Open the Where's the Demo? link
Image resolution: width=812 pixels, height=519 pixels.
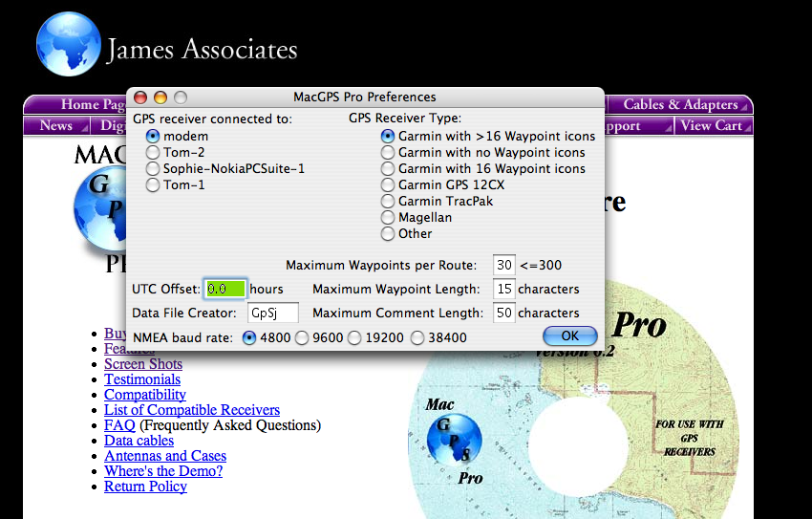coord(163,471)
